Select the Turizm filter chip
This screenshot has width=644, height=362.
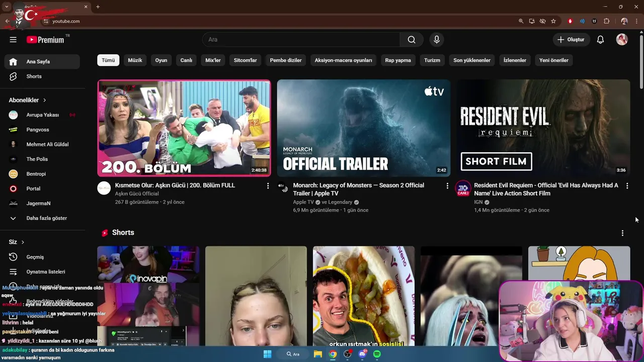click(x=432, y=60)
